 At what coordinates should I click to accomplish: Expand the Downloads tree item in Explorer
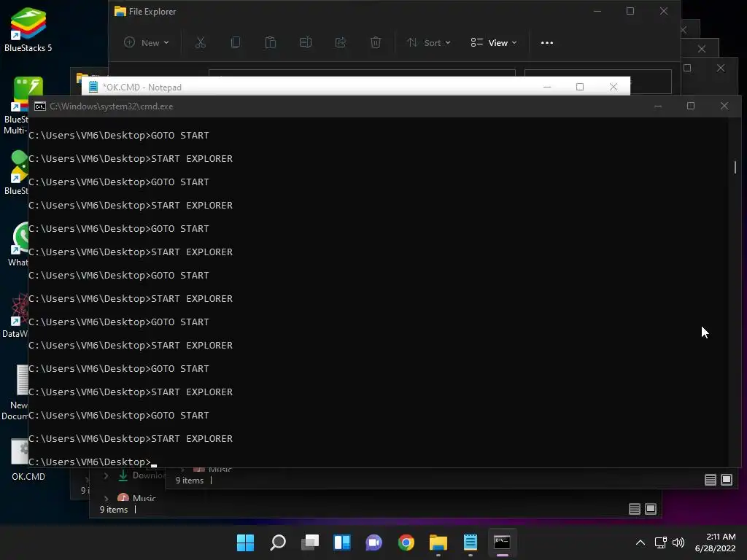pyautogui.click(x=107, y=475)
